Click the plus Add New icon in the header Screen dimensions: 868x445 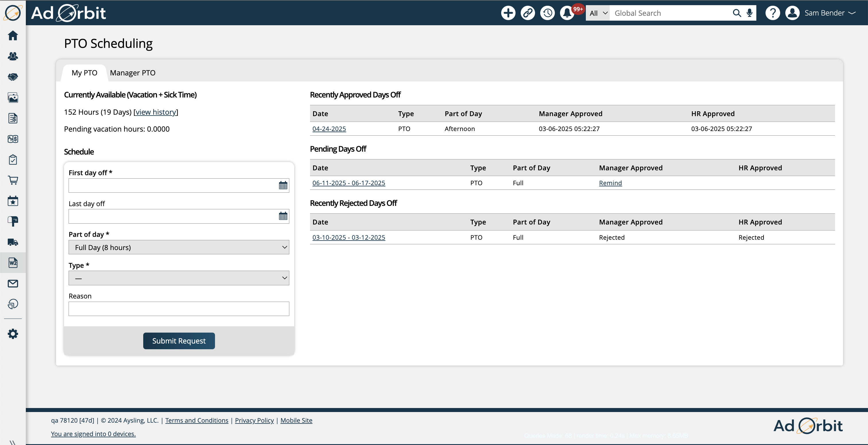point(508,13)
